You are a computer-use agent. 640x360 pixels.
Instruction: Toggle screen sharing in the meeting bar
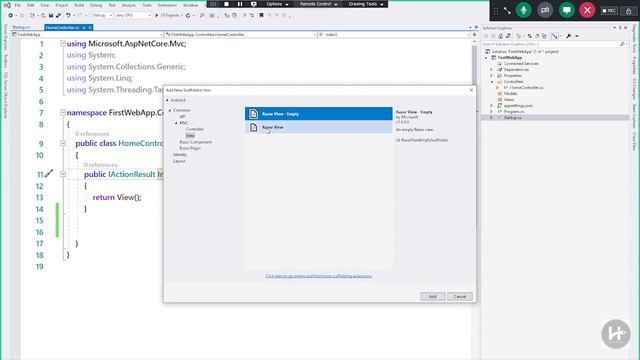567,10
